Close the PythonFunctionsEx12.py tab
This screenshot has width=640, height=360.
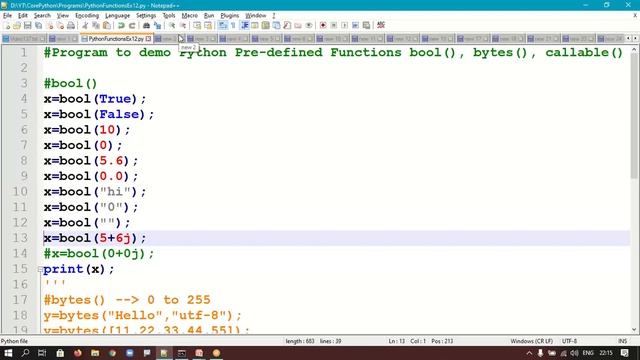148,39
